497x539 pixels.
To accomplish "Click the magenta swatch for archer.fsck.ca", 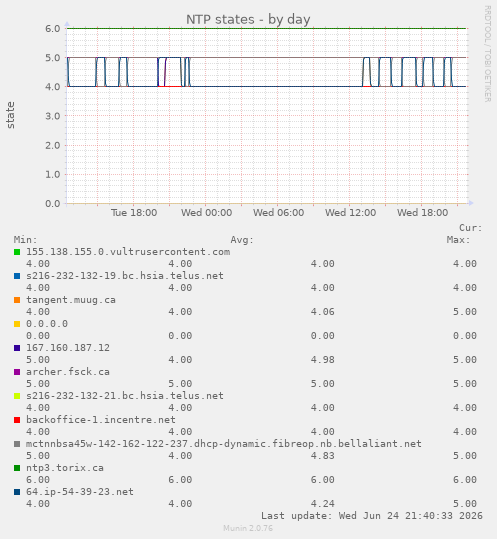I will coord(17,372).
